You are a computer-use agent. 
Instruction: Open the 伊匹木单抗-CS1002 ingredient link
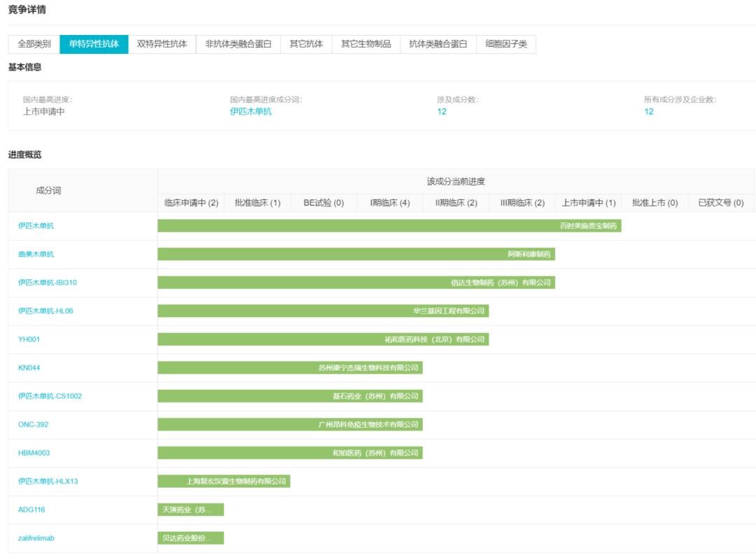(x=50, y=396)
